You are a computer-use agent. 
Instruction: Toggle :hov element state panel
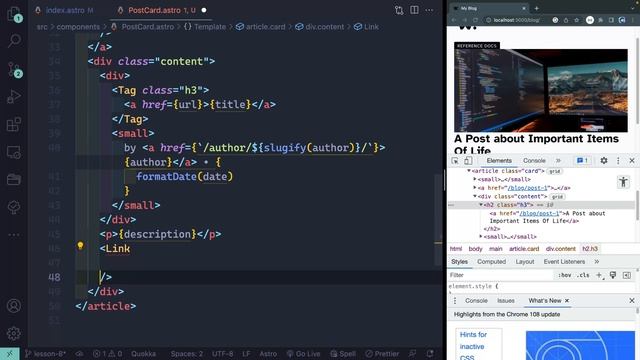pos(565,275)
